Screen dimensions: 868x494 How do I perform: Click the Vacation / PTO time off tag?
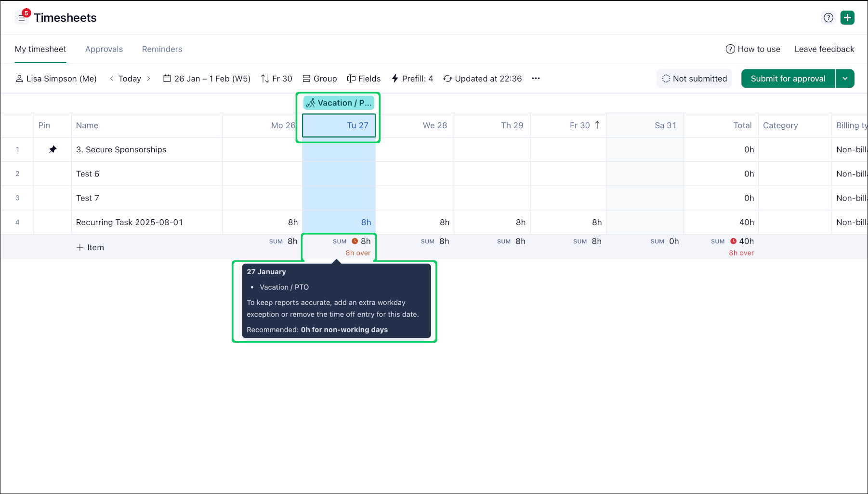click(339, 103)
